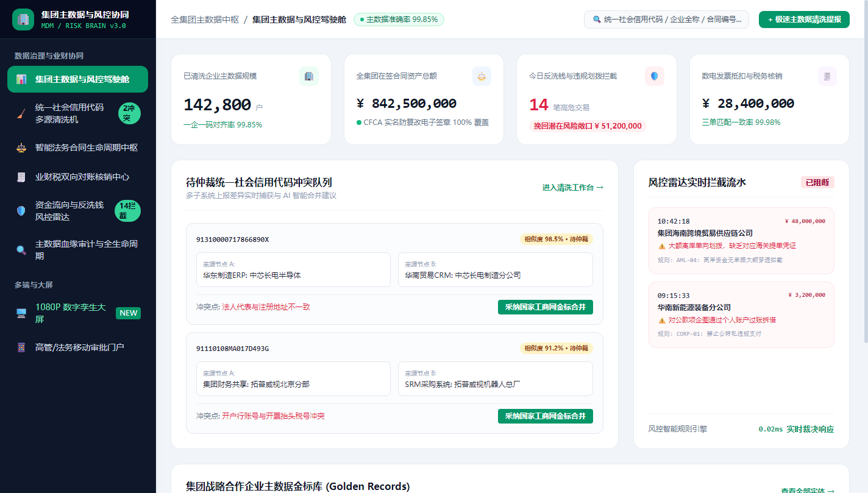Click the value 142,800
The image size is (868, 493).
tap(217, 105)
